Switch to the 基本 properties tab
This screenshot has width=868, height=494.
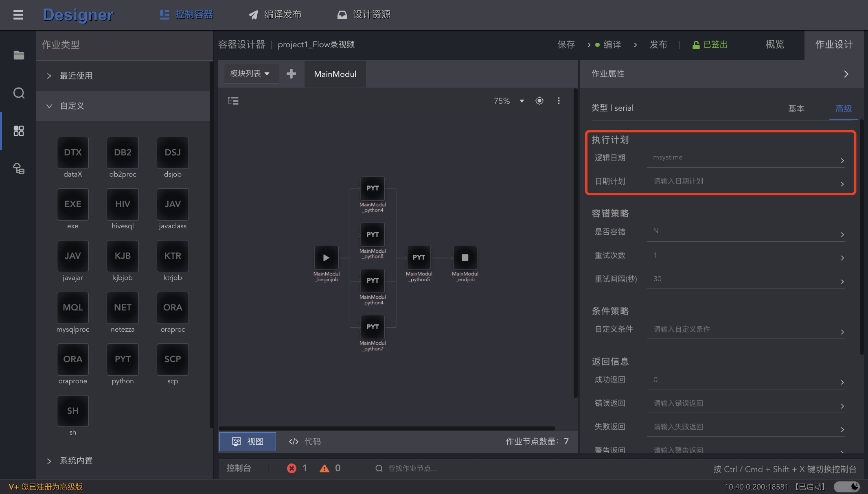tap(796, 109)
